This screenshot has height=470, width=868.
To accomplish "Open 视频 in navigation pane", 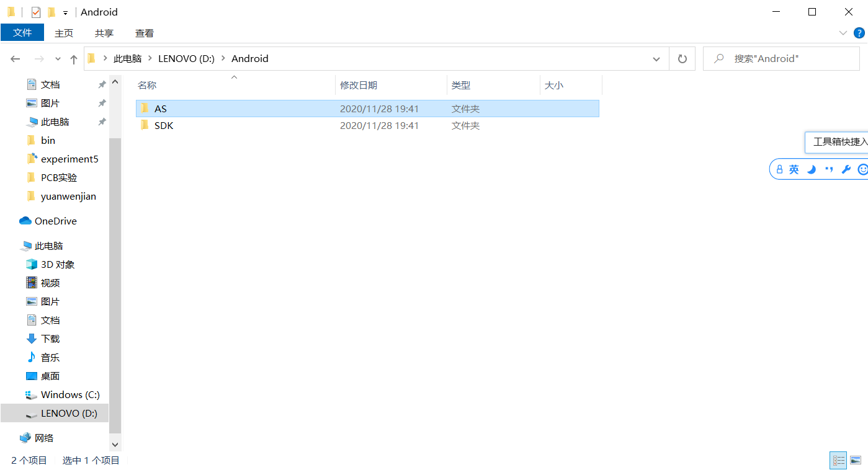I will (x=50, y=283).
